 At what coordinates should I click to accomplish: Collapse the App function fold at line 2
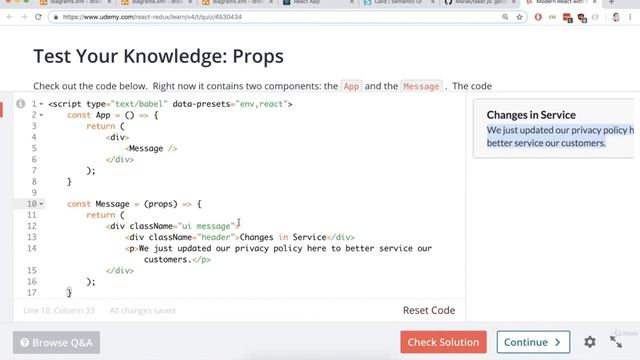41,115
